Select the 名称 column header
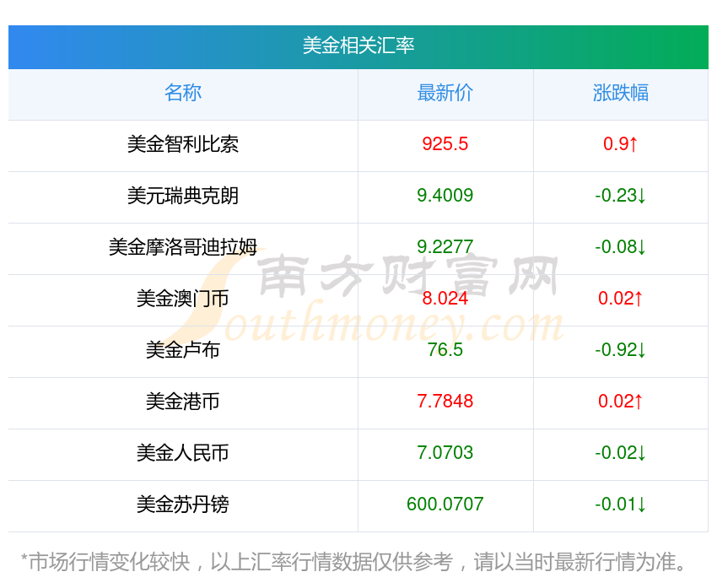717x588 pixels. click(x=183, y=93)
